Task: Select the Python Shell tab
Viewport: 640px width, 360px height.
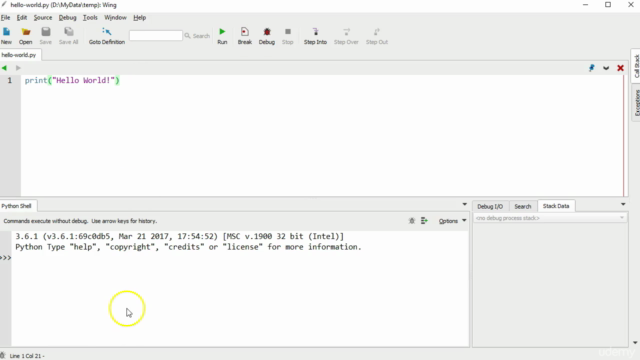Action: pos(17,206)
